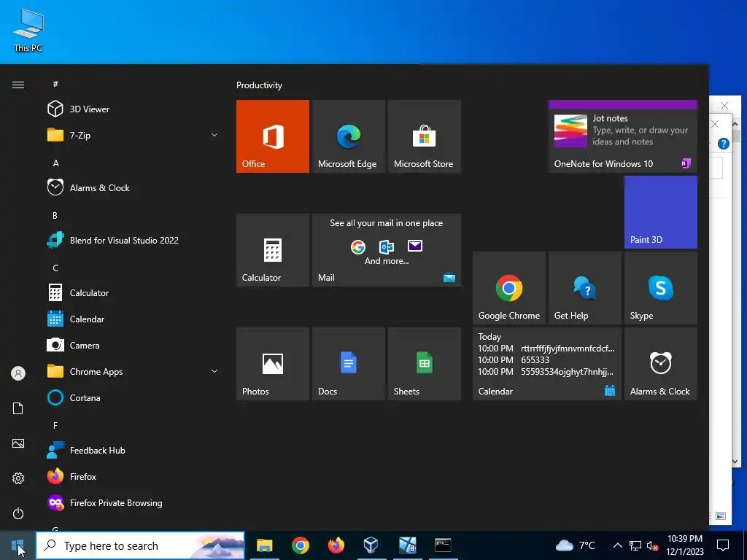Open the user account icon

(x=18, y=373)
